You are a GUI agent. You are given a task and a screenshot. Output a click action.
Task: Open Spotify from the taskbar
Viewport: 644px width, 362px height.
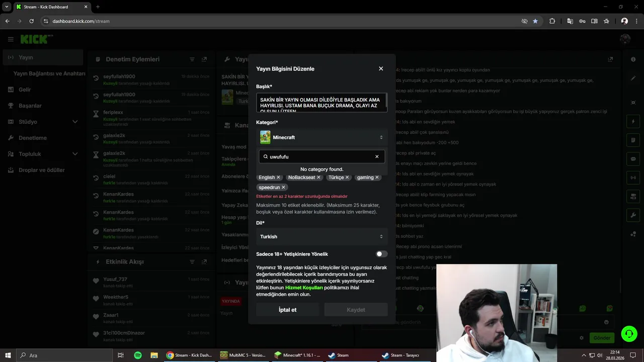point(138,355)
